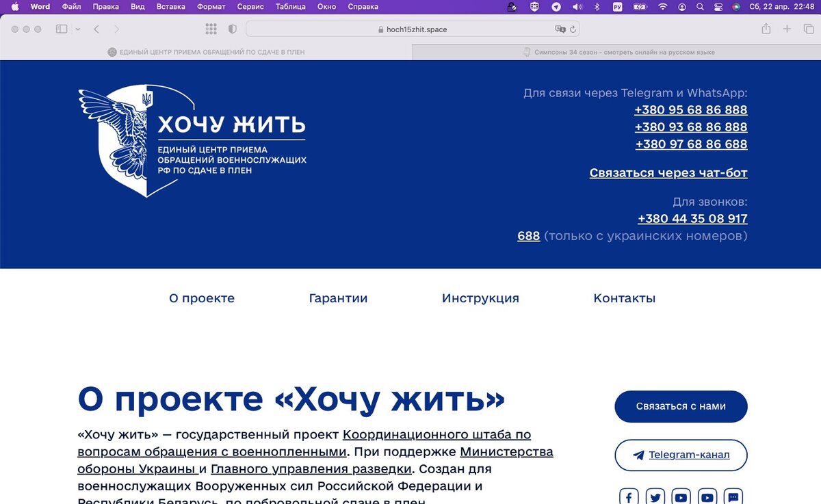Open the privacy report shield icon
Viewport: 821px width, 504px height.
232,29
